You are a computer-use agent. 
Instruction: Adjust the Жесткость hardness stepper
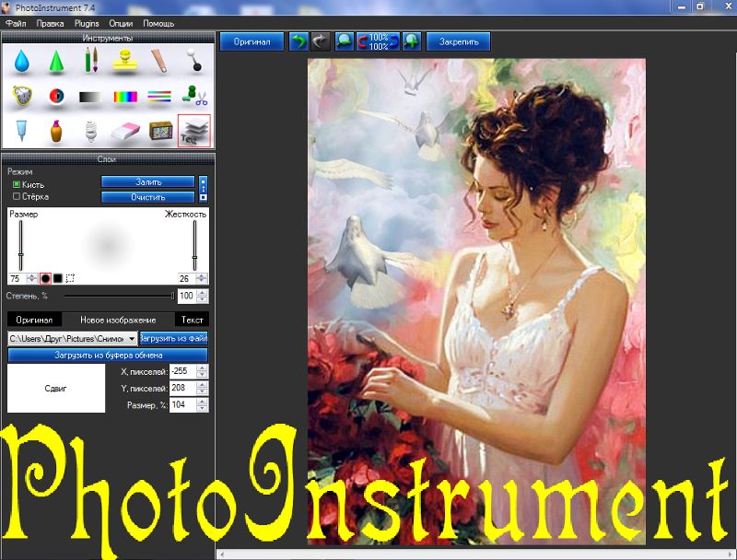pos(201,278)
